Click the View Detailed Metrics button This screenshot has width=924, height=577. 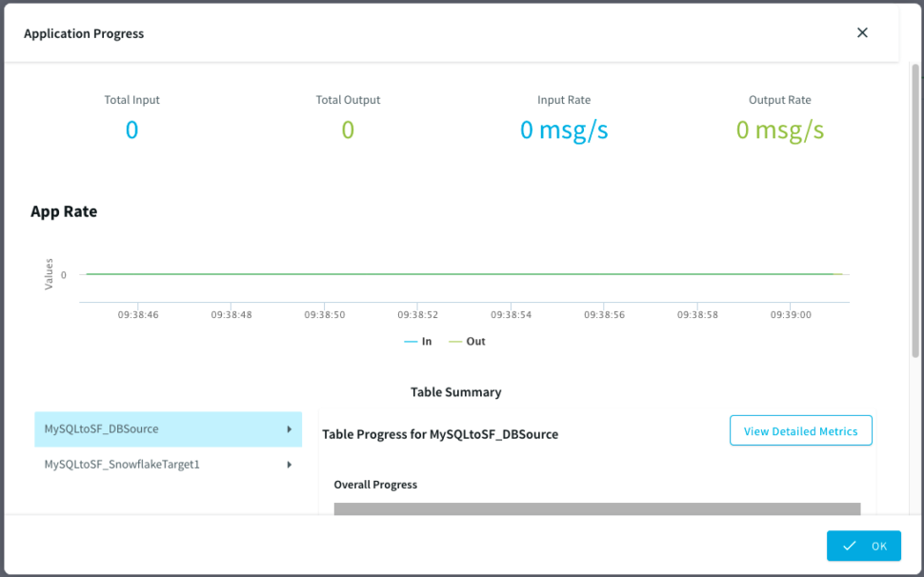click(800, 430)
